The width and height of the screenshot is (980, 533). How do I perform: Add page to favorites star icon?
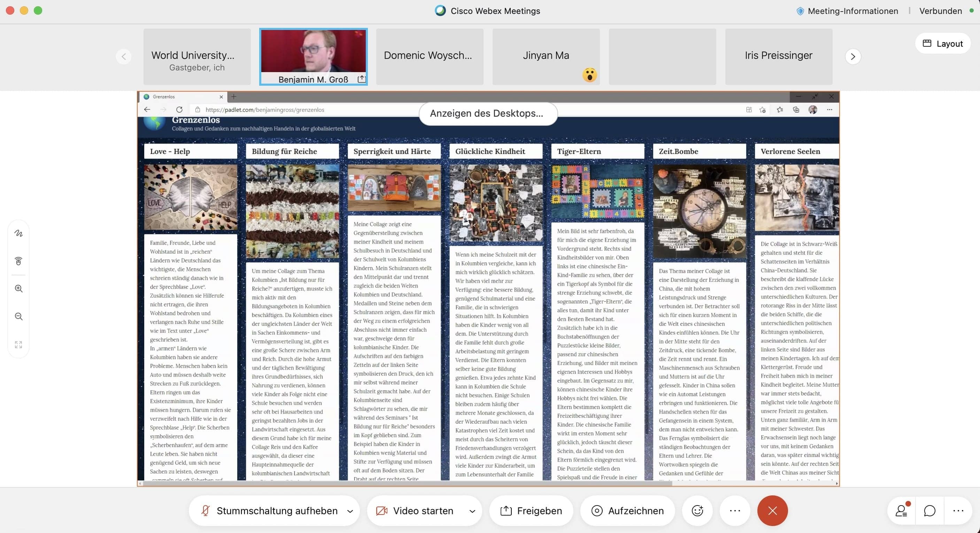click(762, 110)
